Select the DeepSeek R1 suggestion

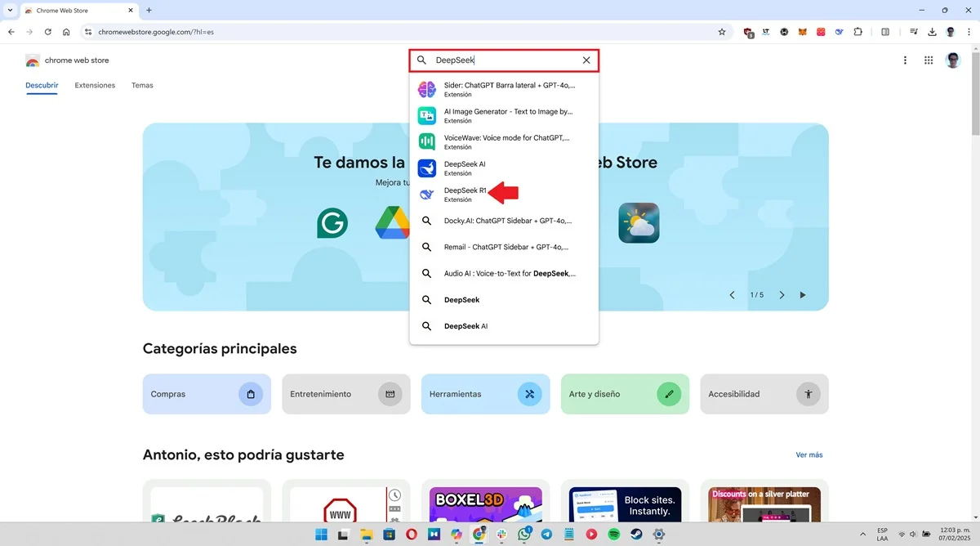point(466,193)
